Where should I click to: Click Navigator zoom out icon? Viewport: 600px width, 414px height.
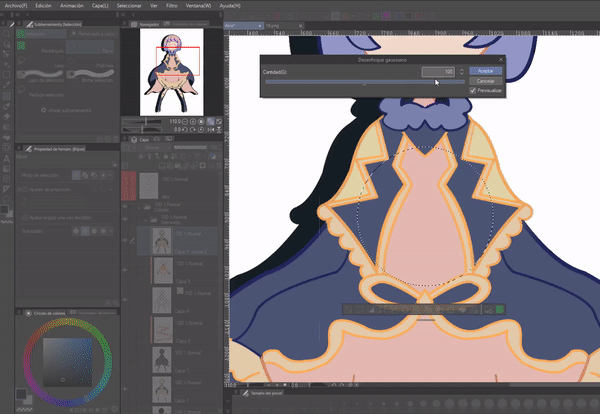coord(185,122)
